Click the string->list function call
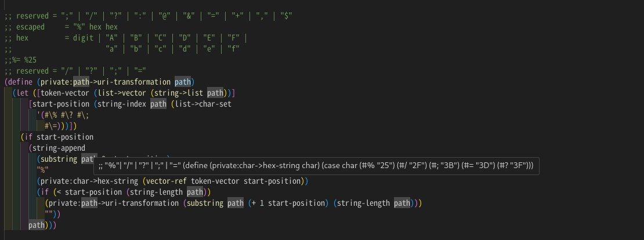Image resolution: width=644 pixels, height=240 pixels. 182,93
